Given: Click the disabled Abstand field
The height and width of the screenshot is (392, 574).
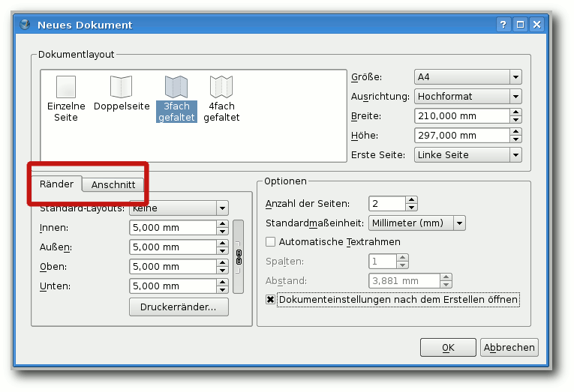Looking at the screenshot, I should point(404,281).
